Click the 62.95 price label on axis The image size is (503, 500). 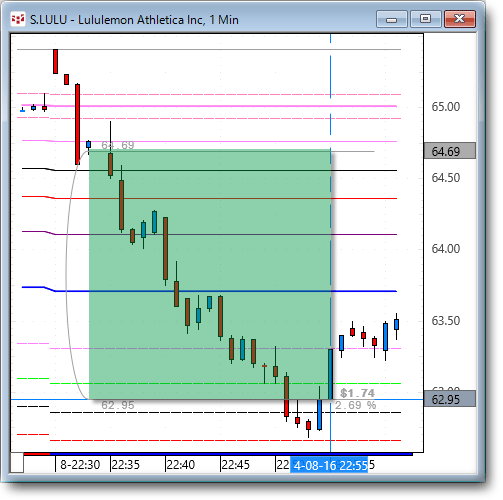click(x=449, y=399)
